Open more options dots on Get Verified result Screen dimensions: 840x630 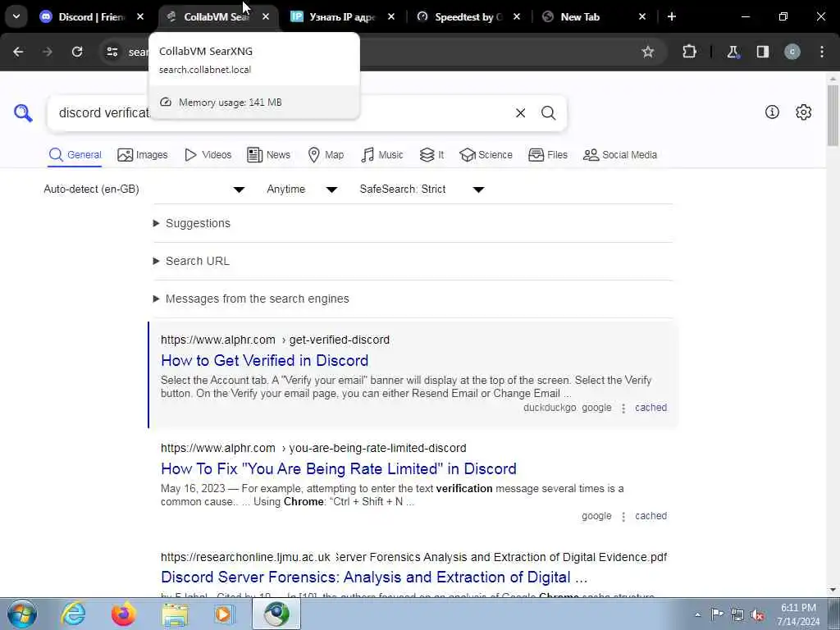coord(623,409)
